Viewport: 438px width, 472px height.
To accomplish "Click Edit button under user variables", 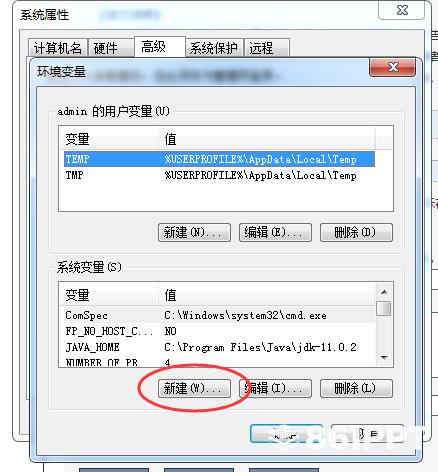I will pos(275,232).
